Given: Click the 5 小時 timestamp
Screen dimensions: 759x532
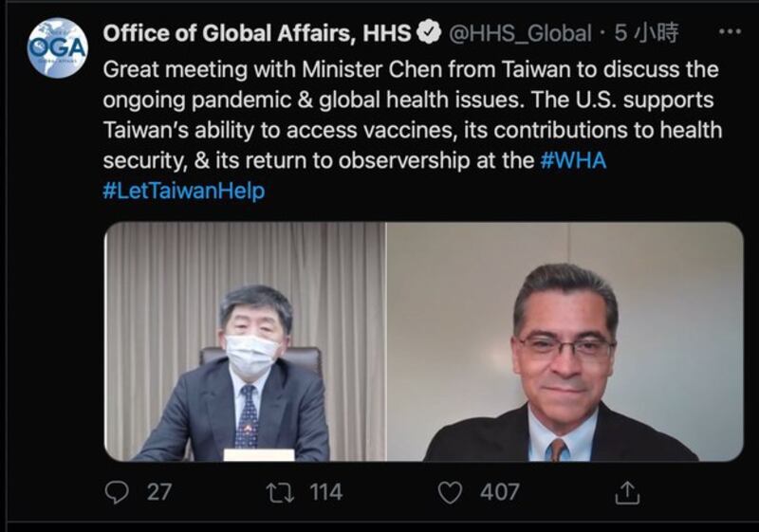Looking at the screenshot, I should [x=646, y=33].
